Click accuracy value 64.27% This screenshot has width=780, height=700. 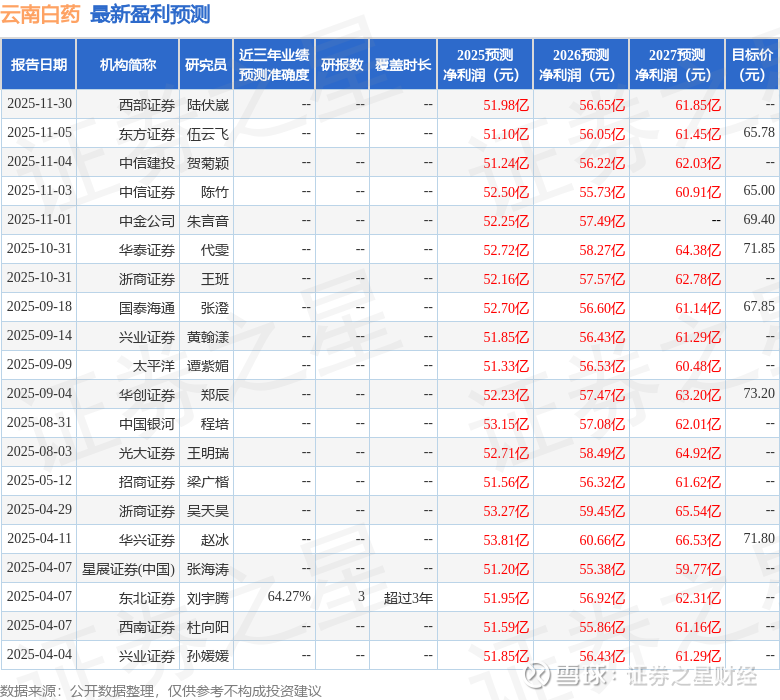pos(289,597)
